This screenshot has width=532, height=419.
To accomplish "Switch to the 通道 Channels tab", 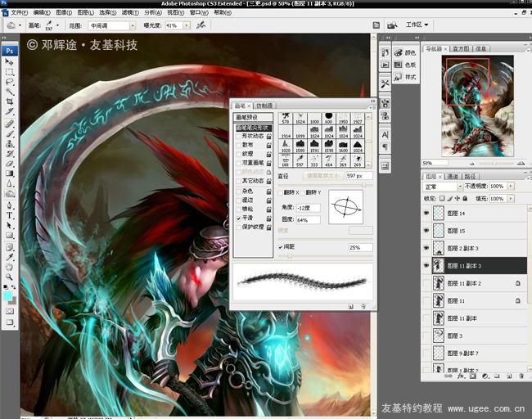I will 453,177.
